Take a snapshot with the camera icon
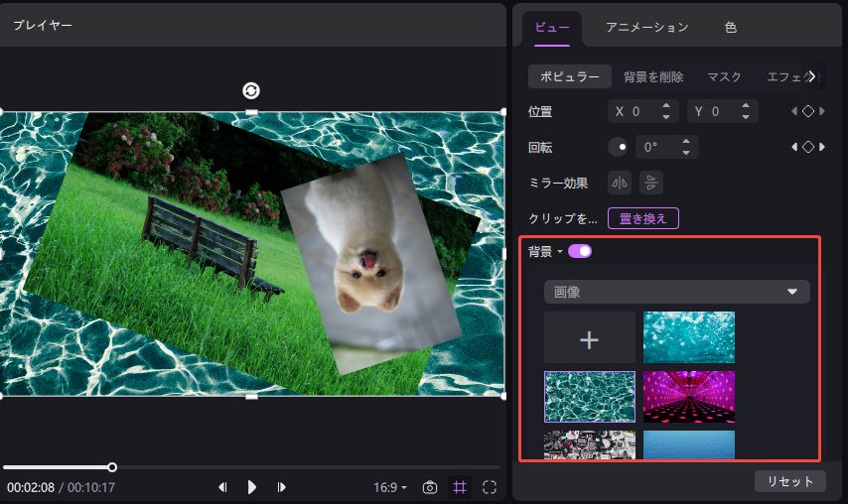The width and height of the screenshot is (848, 504). pyautogui.click(x=430, y=487)
